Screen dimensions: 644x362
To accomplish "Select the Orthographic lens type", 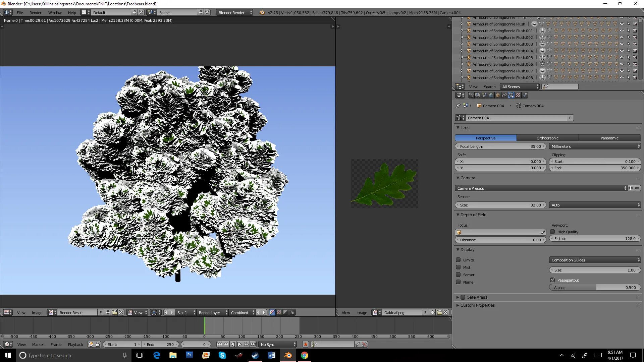I will coord(547,138).
